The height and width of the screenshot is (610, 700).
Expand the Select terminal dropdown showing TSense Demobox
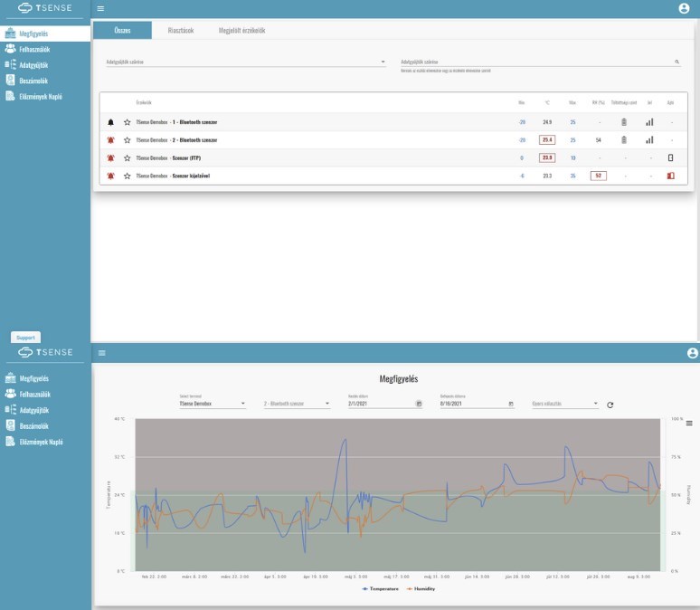coord(213,403)
